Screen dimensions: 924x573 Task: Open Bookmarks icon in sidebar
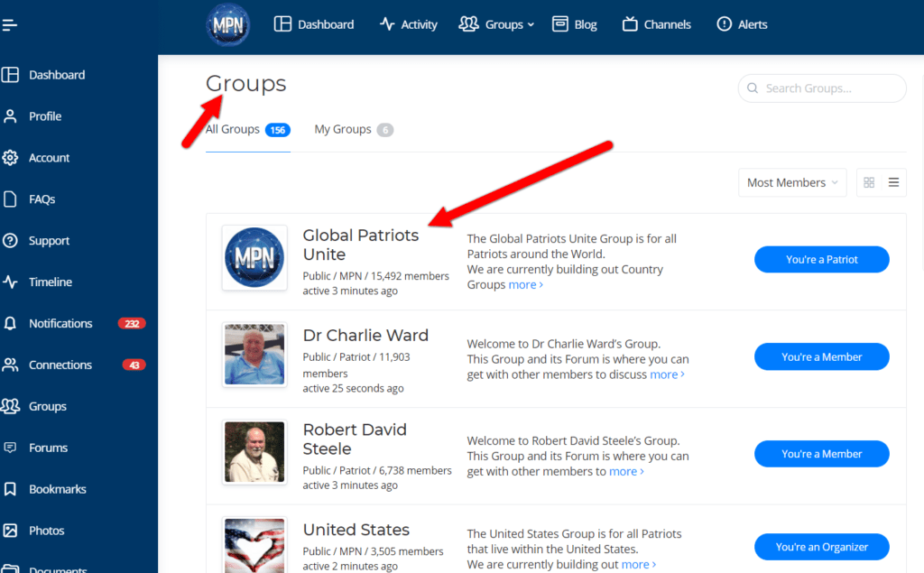click(x=11, y=489)
